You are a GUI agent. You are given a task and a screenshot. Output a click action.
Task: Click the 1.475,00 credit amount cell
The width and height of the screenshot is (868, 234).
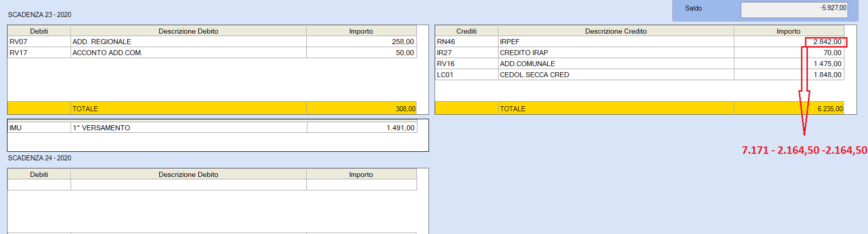tap(789, 64)
